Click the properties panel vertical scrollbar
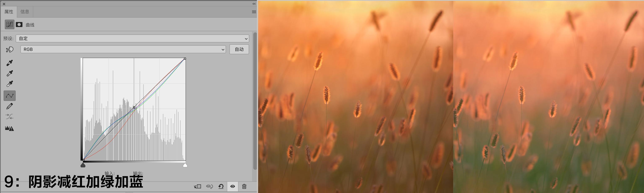This screenshot has width=644, height=193. click(x=255, y=101)
